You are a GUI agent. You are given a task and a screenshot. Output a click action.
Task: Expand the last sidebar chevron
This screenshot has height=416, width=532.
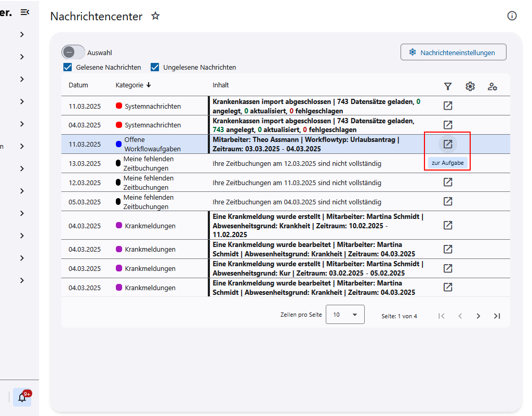click(22, 280)
